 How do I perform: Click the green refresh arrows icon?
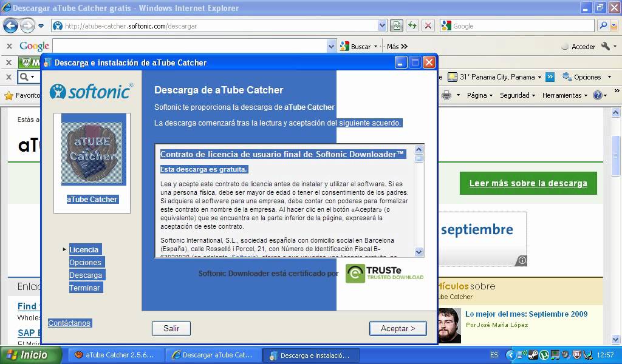click(x=412, y=25)
